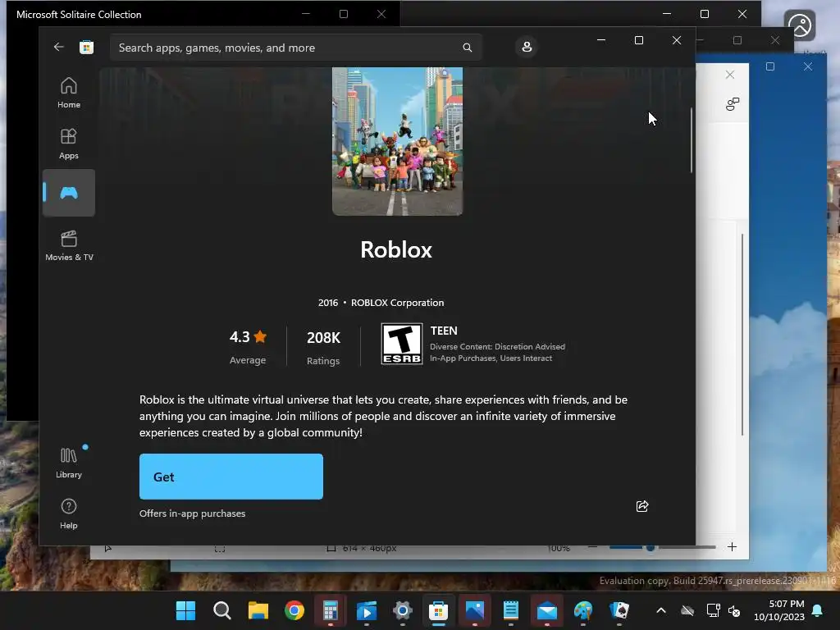Click the round avatar icon at top right
The image size is (840, 630).
click(x=800, y=25)
